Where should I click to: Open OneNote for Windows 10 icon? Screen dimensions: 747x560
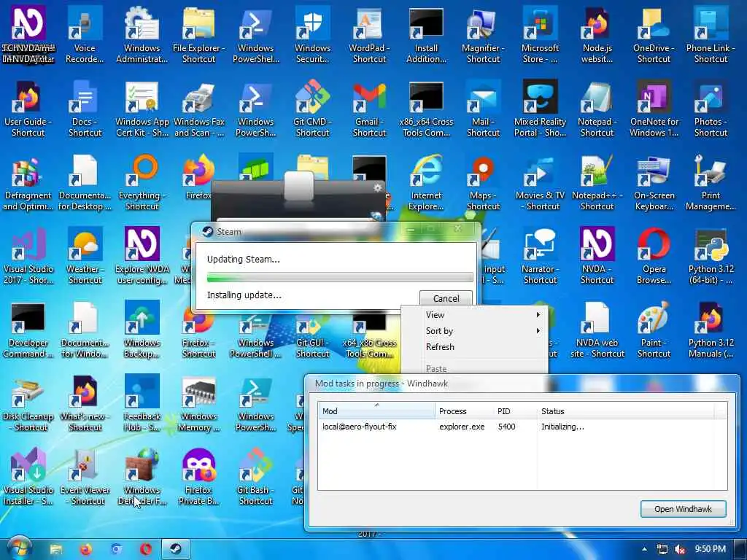click(x=654, y=108)
